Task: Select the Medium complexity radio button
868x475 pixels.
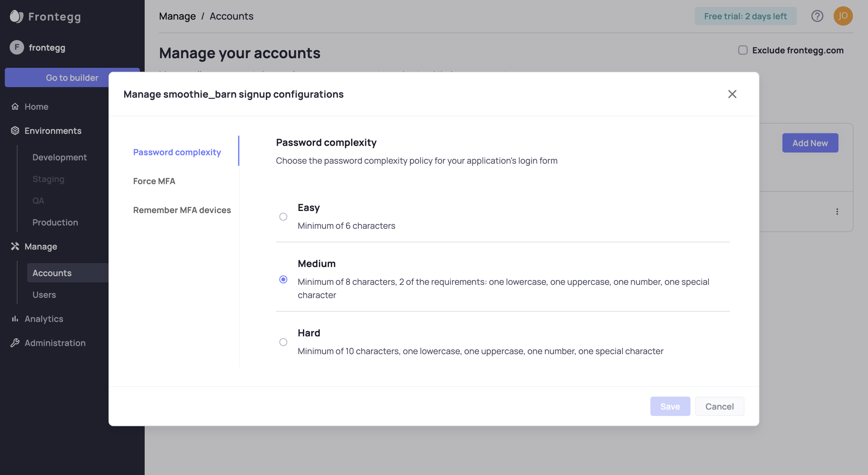Action: pos(283,279)
